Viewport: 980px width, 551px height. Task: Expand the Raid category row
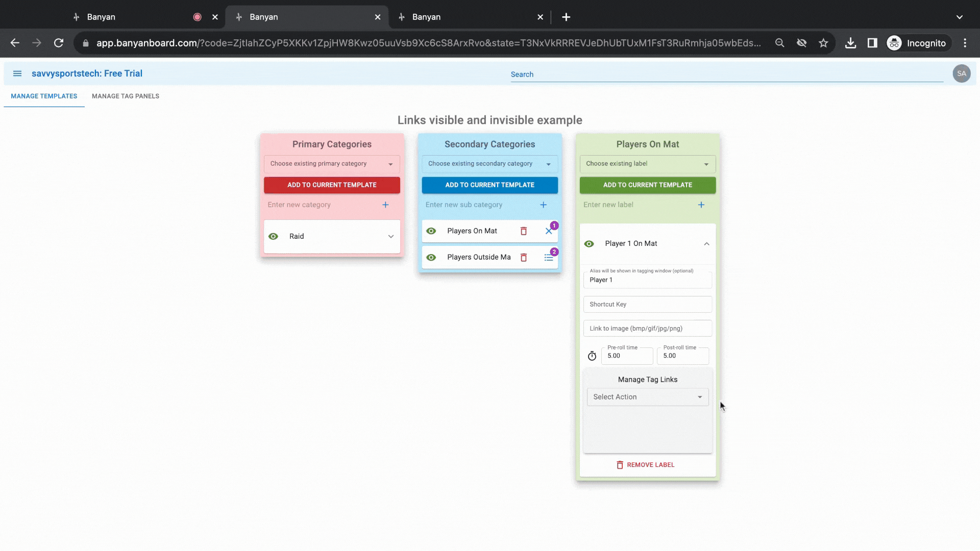(390, 236)
